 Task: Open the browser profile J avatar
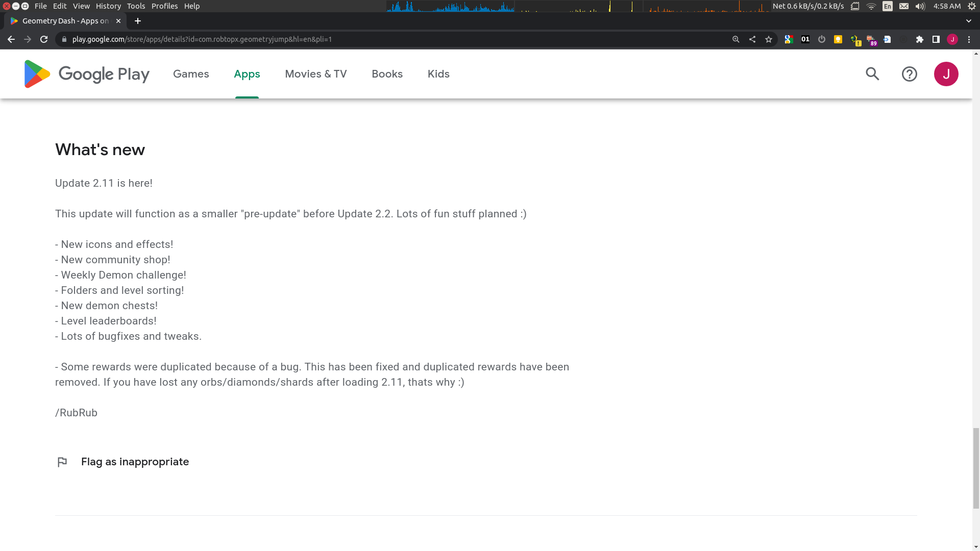point(952,39)
